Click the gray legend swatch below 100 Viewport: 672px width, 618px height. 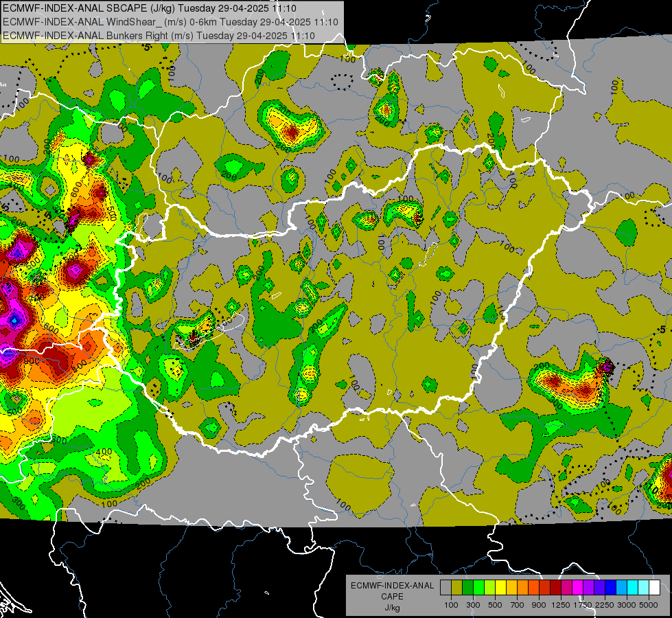[445, 588]
